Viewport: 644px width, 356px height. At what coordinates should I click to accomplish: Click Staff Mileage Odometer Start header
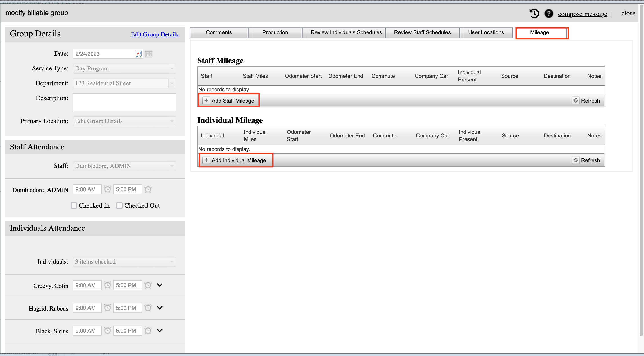303,76
